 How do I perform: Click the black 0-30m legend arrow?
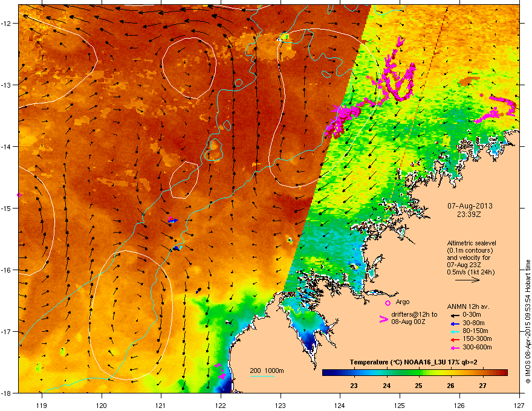point(455,315)
